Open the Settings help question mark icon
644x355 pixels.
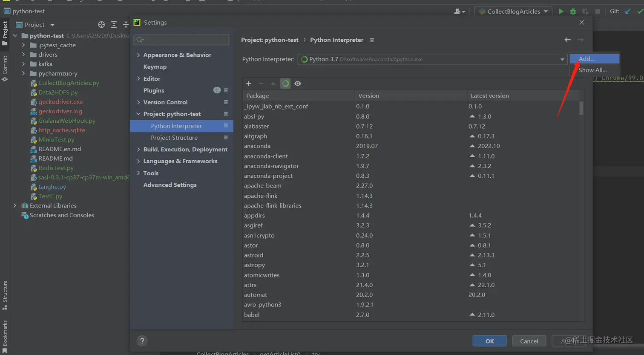(142, 341)
